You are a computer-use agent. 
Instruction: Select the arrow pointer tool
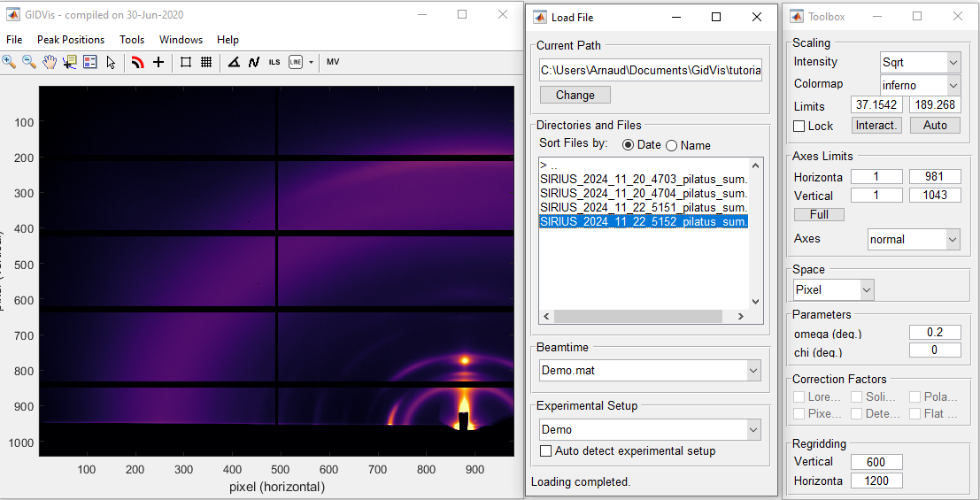click(x=111, y=62)
